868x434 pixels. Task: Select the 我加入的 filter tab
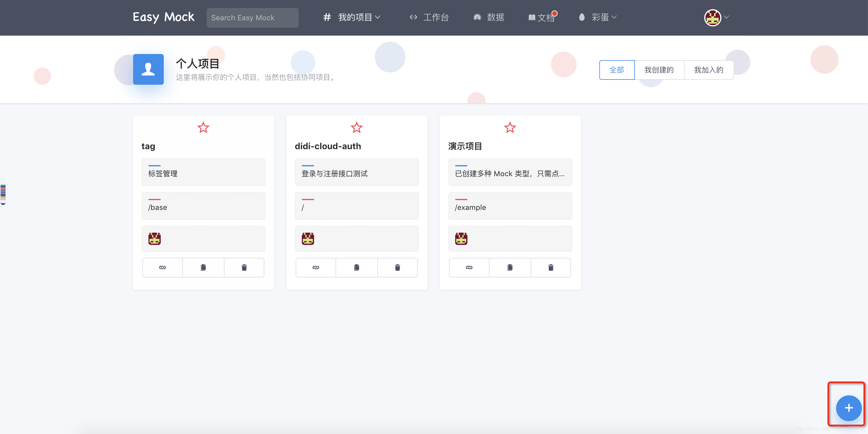(708, 70)
